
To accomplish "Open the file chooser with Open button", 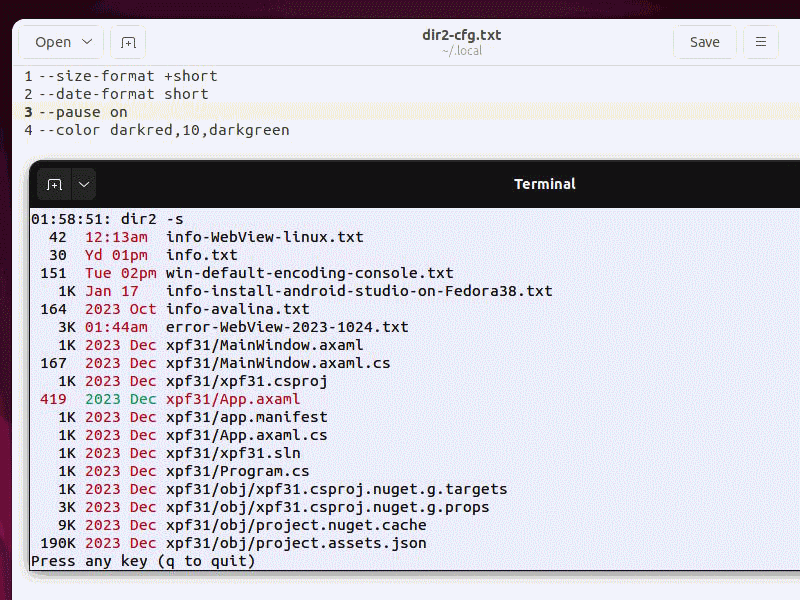I will [x=53, y=42].
